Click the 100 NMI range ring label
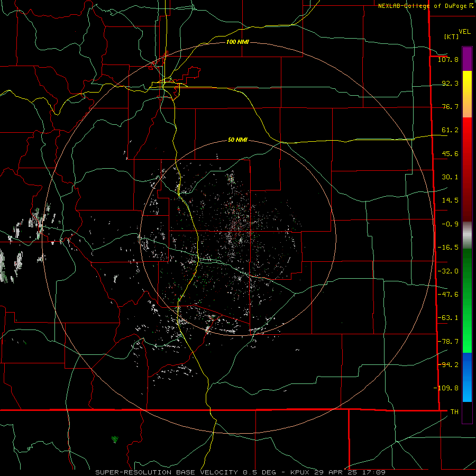The image size is (476, 476). coord(237,42)
